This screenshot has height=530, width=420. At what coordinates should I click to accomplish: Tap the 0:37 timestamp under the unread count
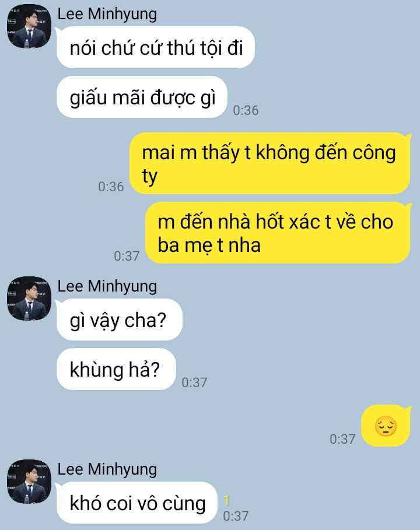click(x=236, y=516)
